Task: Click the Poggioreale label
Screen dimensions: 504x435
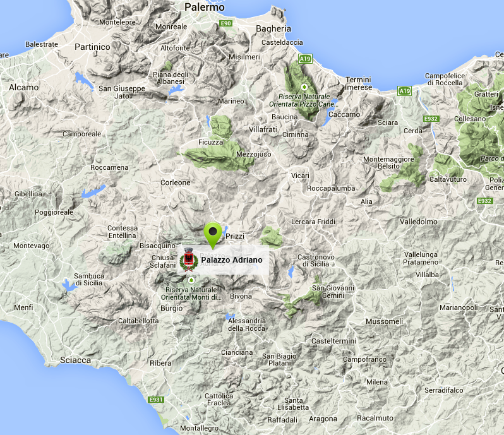Action: pos(54,212)
